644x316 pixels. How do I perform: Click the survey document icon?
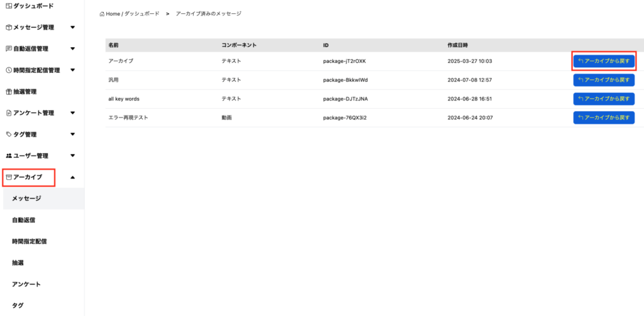(8, 113)
